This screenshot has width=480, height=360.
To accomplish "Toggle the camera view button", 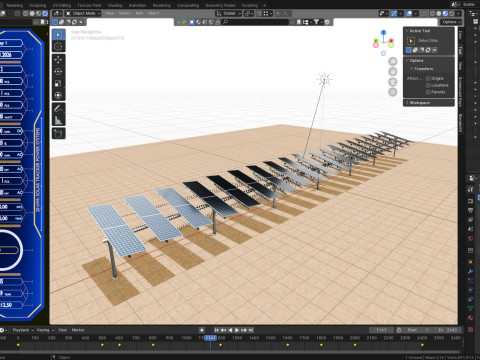I will (x=393, y=82).
